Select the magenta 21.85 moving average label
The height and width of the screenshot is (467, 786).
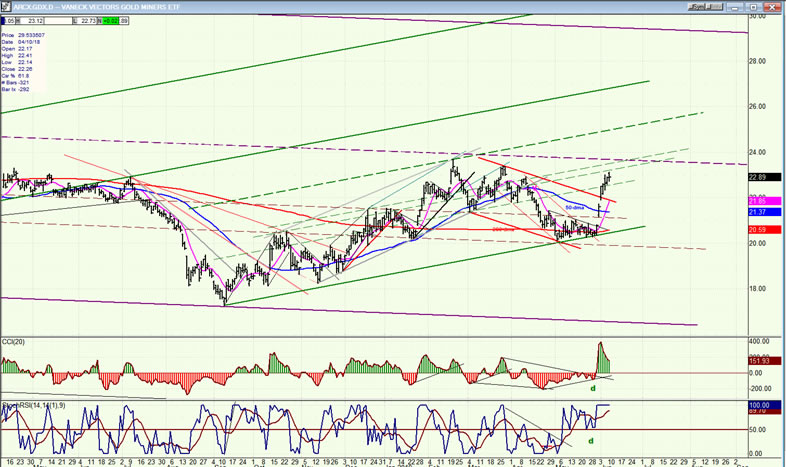(x=757, y=201)
